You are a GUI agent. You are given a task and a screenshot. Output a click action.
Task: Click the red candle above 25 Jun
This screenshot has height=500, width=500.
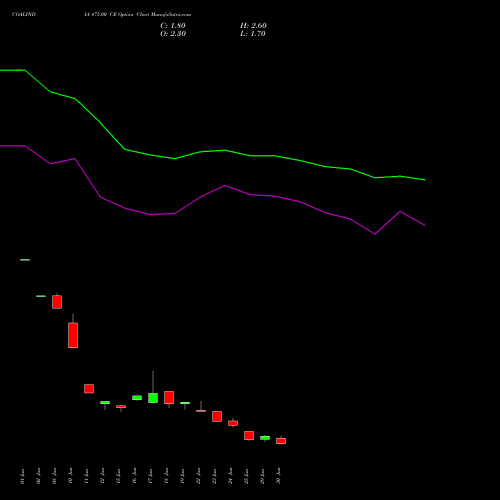(x=249, y=435)
